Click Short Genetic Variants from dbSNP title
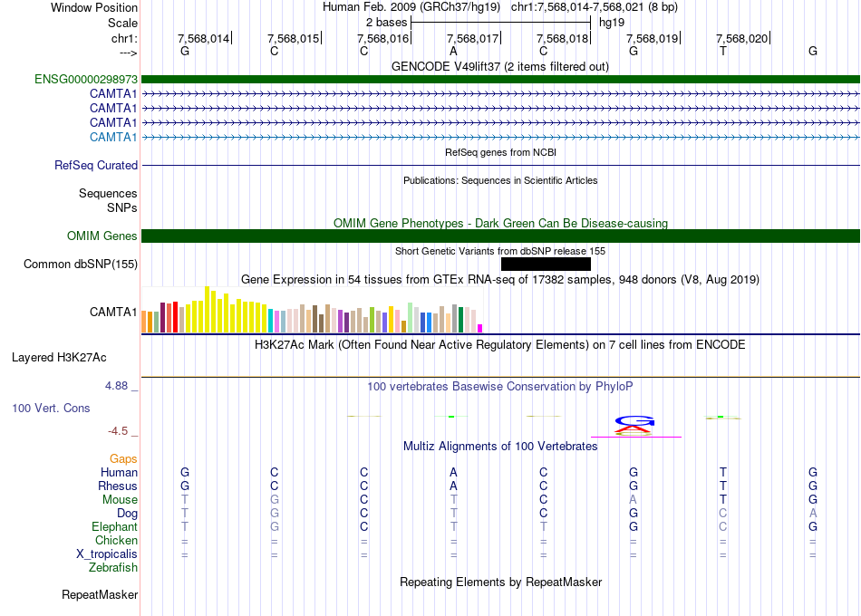The image size is (861, 616). tap(500, 251)
